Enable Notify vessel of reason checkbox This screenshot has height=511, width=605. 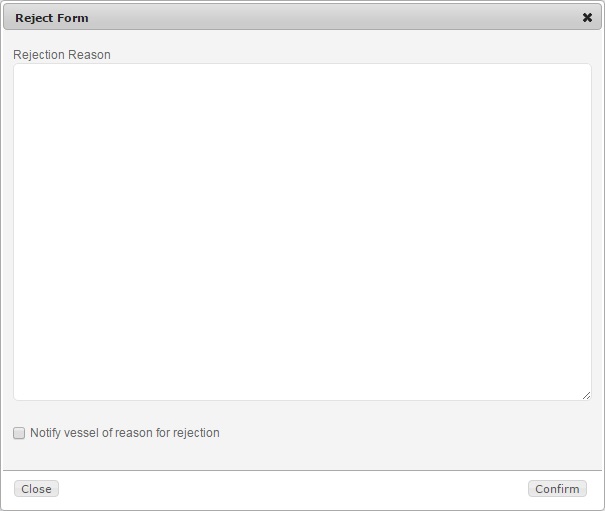[19, 433]
